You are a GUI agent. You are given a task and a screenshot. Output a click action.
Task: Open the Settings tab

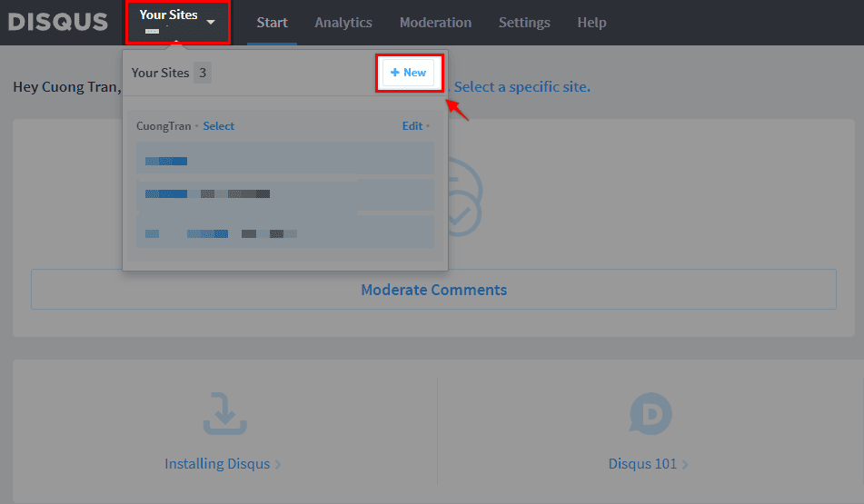524,23
